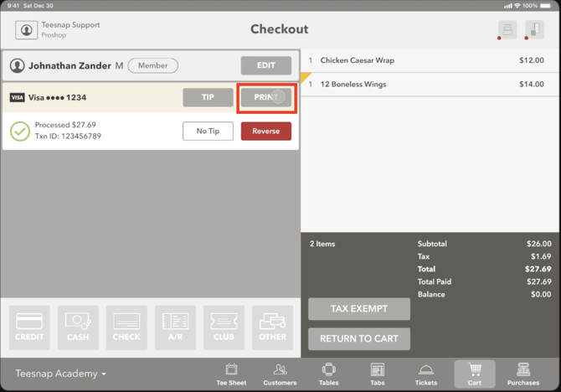The width and height of the screenshot is (561, 392).
Task: Click the TAX EXEMPT button
Action: 359,309
